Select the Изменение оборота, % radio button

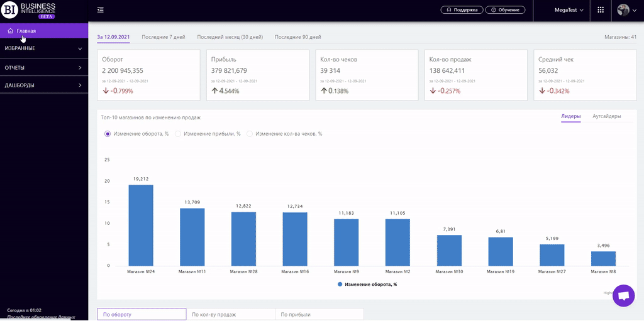tap(108, 134)
